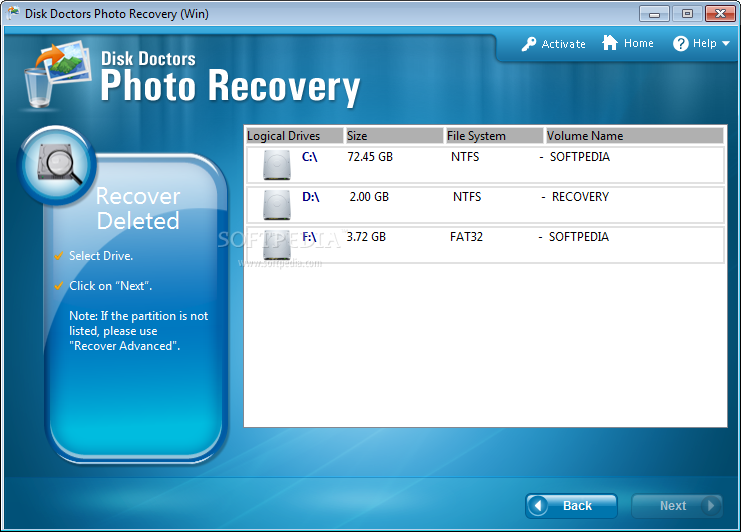Select the D:\ drive icon
The image size is (741, 532).
click(x=276, y=205)
